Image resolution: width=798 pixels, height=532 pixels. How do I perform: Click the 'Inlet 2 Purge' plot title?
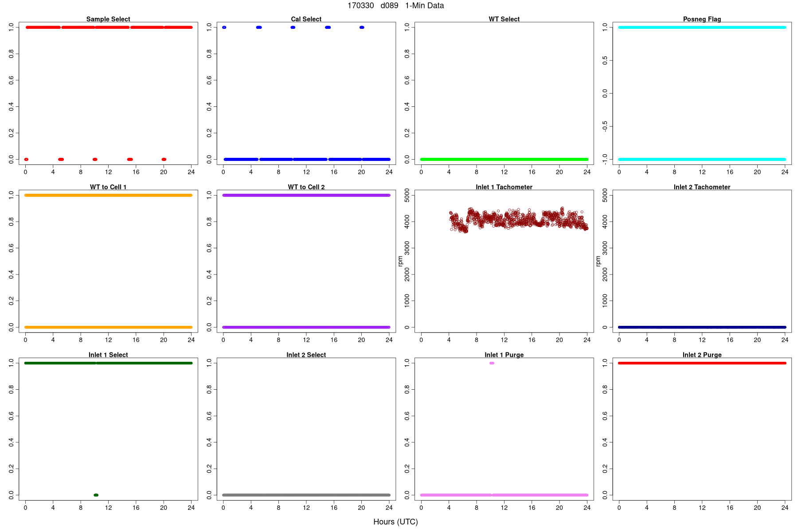click(x=702, y=355)
